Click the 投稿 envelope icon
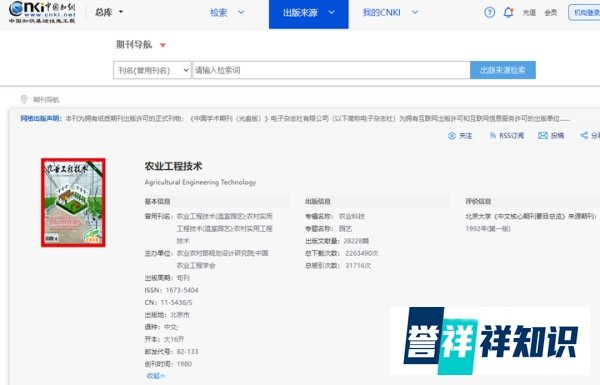This screenshot has height=385, width=600. click(543, 135)
